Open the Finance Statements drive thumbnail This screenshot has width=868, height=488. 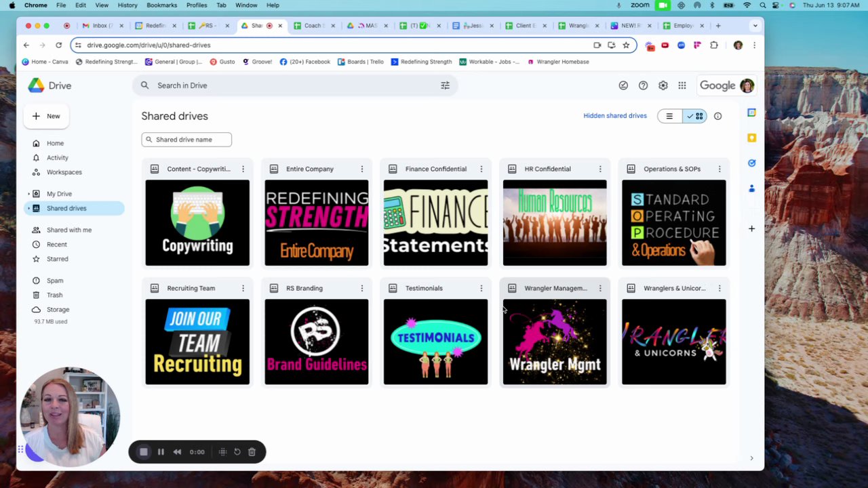point(435,223)
